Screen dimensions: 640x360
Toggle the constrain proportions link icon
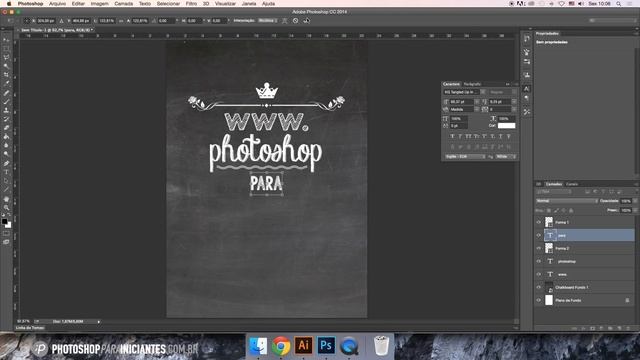click(x=121, y=20)
